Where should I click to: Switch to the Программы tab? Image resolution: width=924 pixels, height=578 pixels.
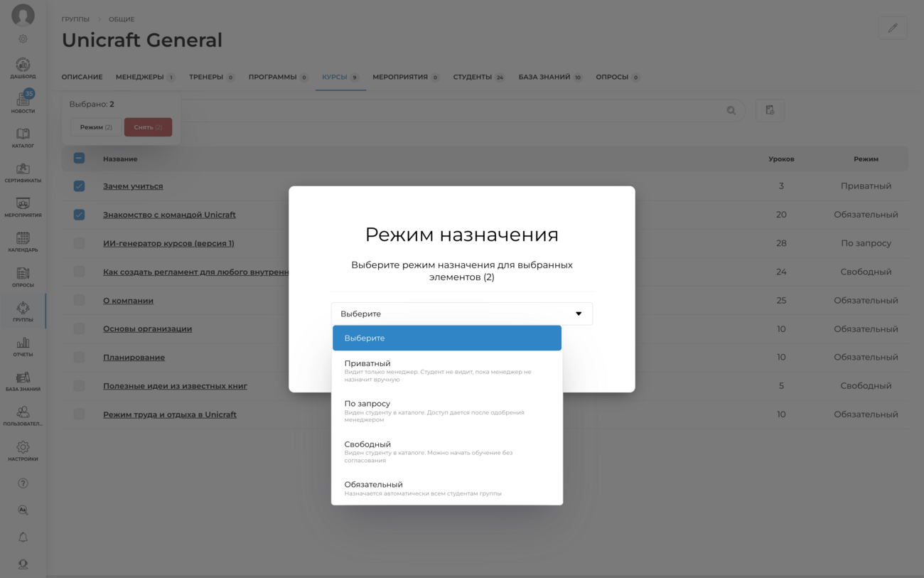point(278,77)
